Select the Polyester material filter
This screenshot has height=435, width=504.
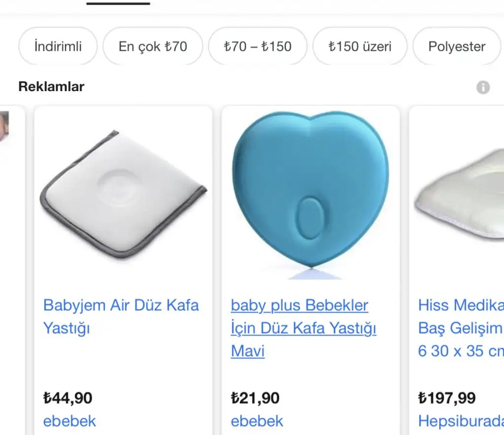click(457, 47)
